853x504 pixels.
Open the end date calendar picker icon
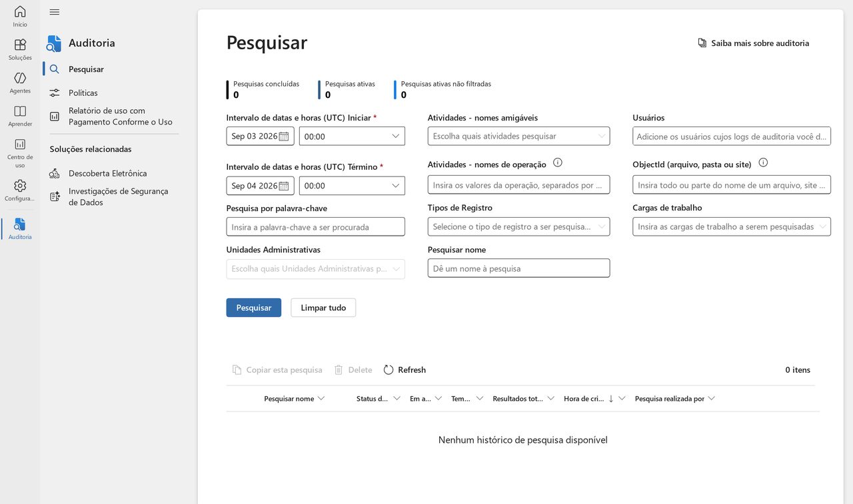[x=284, y=186]
